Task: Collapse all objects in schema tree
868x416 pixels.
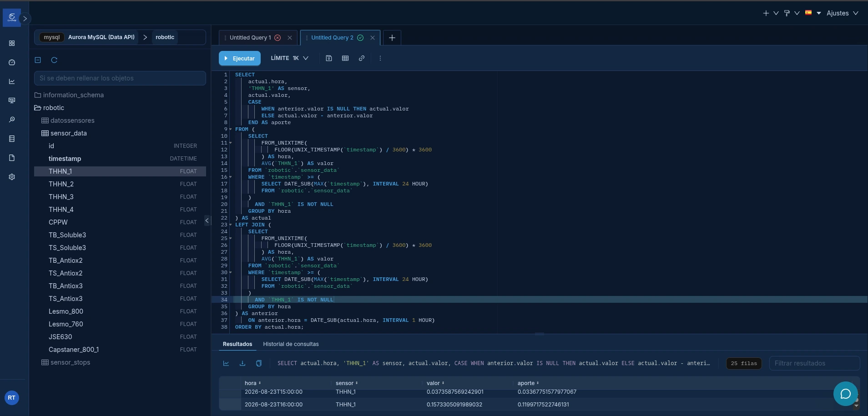Action: (x=38, y=60)
